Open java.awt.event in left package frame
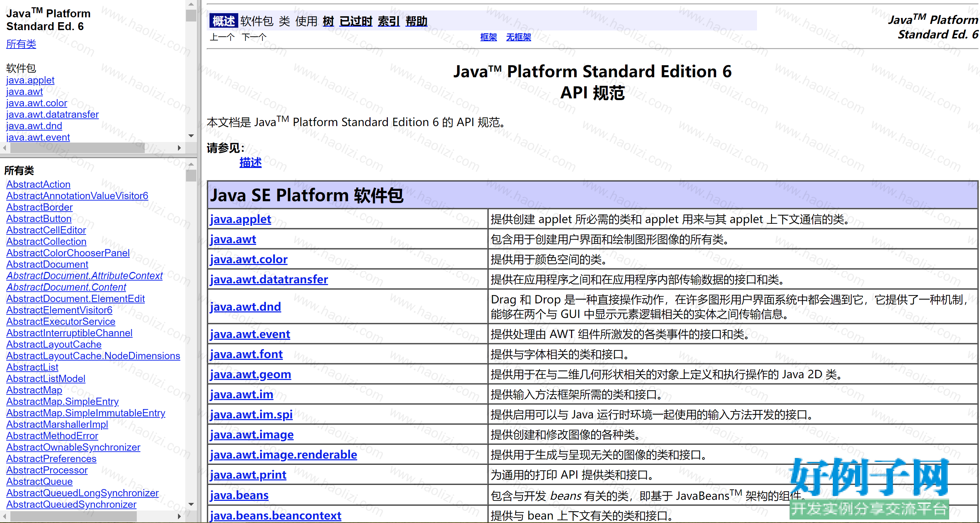The width and height of the screenshot is (980, 523). (38, 137)
